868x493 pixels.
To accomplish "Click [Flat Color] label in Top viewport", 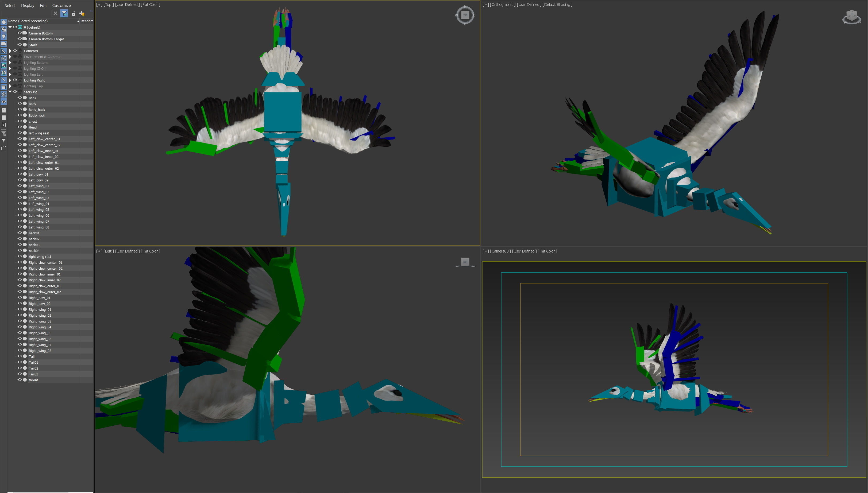I will pyautogui.click(x=150, y=4).
